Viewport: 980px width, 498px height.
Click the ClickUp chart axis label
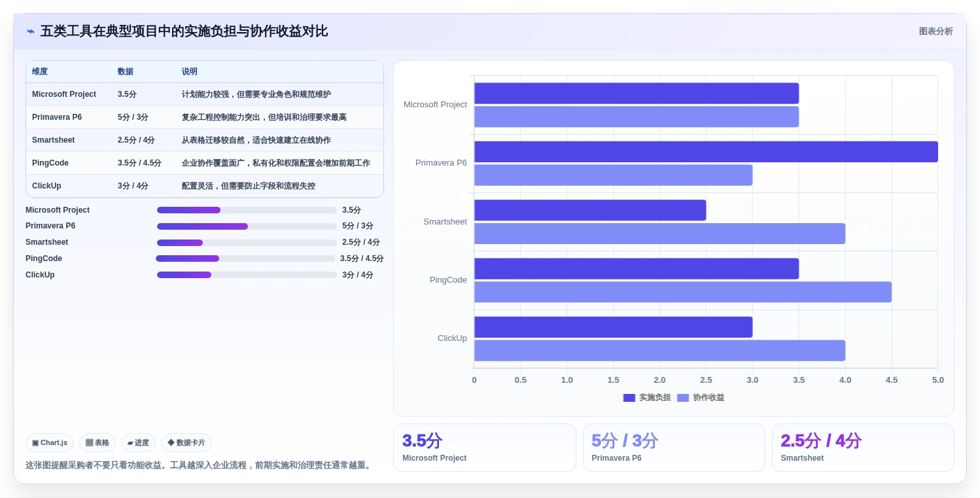tap(452, 338)
